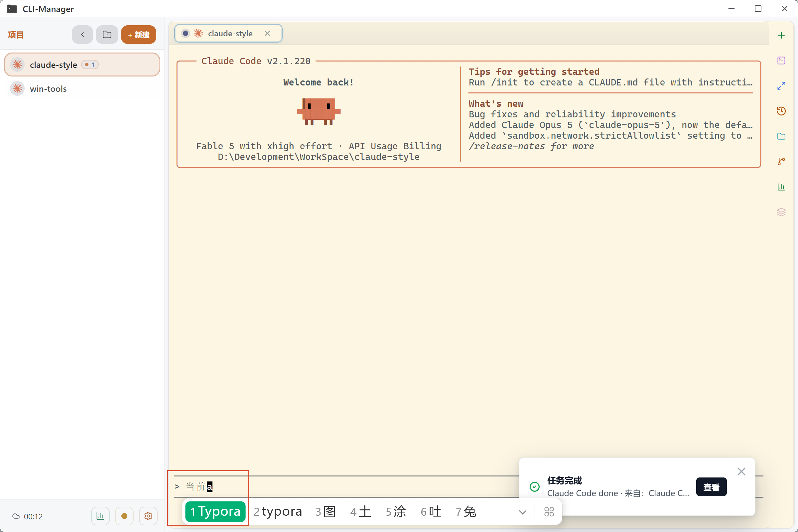Add a new session with the green plus icon
The image size is (798, 532).
coord(781,35)
